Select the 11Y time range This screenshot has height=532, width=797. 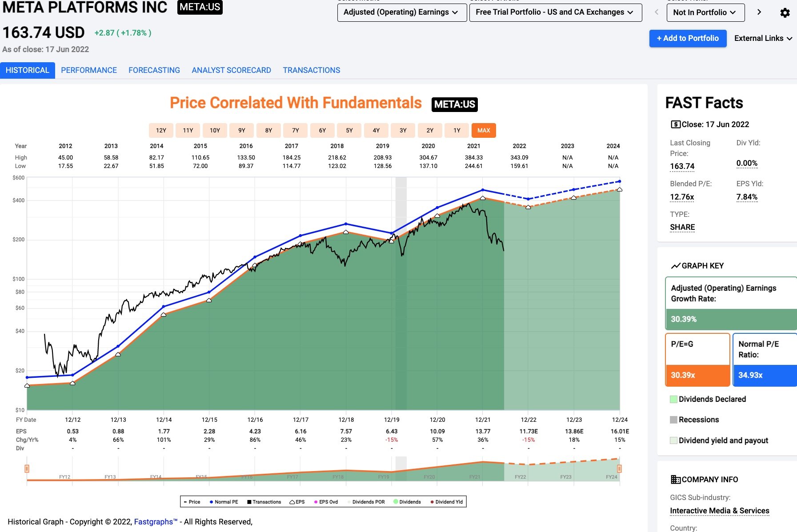(188, 130)
